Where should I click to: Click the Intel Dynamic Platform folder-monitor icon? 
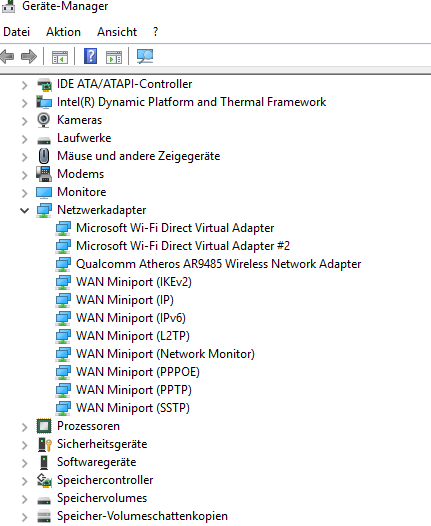(x=44, y=102)
